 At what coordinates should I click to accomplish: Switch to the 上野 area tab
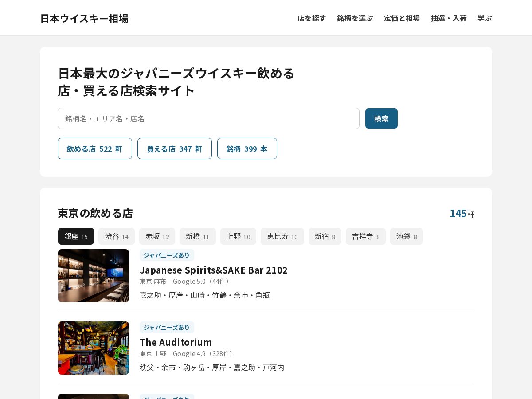(x=238, y=236)
